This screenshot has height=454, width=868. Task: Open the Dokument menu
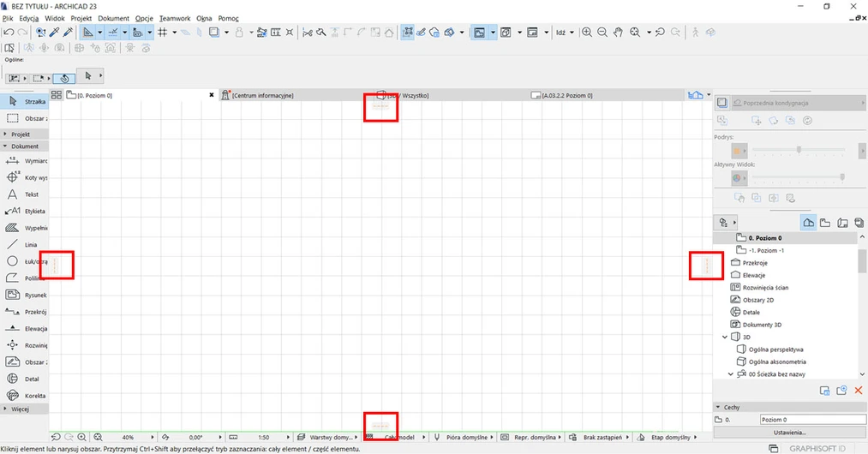113,18
